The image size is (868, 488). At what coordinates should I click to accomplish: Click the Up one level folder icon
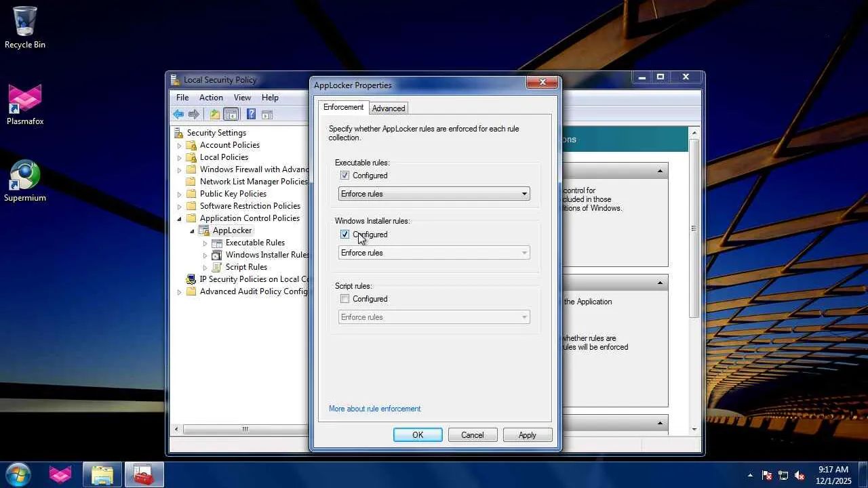[214, 115]
